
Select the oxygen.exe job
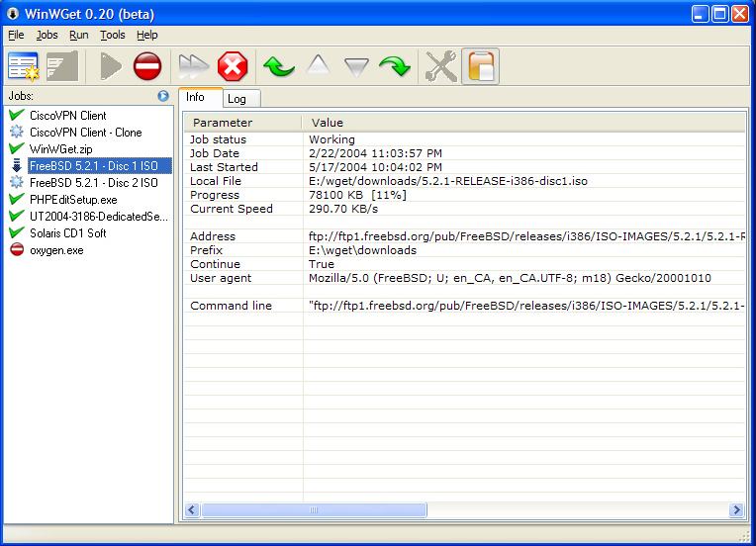(56, 250)
